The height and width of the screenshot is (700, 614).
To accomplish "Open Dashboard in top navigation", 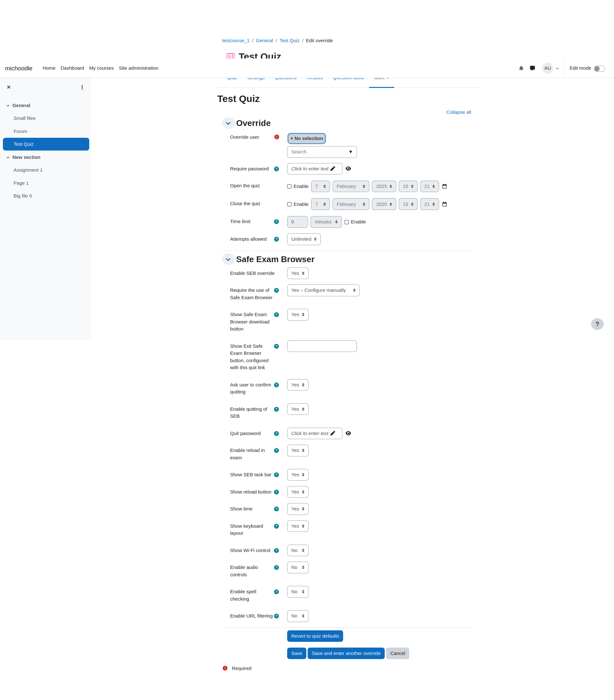I will (x=72, y=68).
